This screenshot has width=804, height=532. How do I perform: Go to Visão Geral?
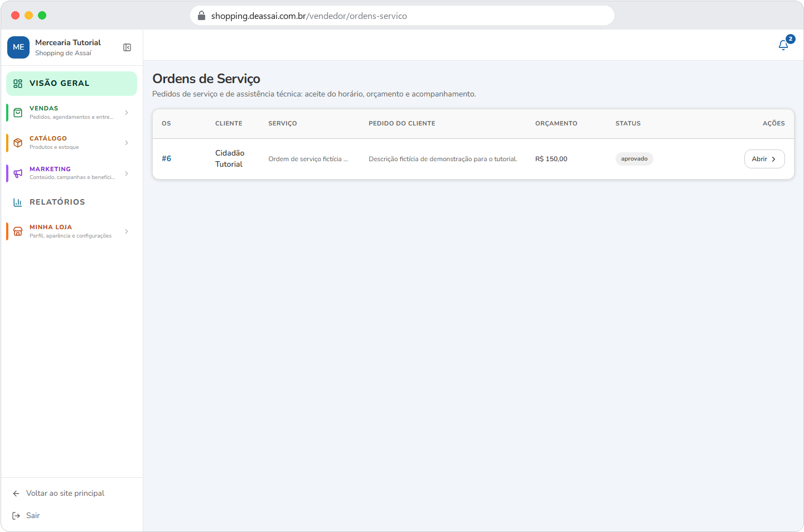click(71, 84)
